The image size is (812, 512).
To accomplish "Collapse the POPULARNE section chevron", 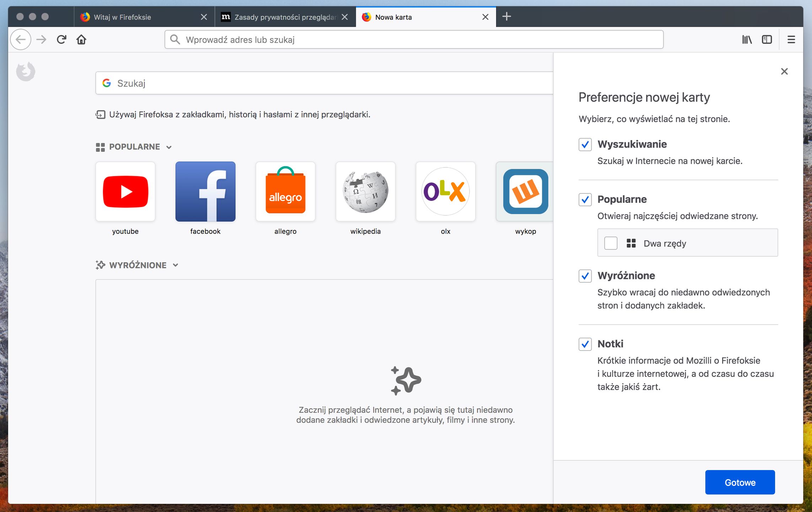I will click(x=169, y=147).
